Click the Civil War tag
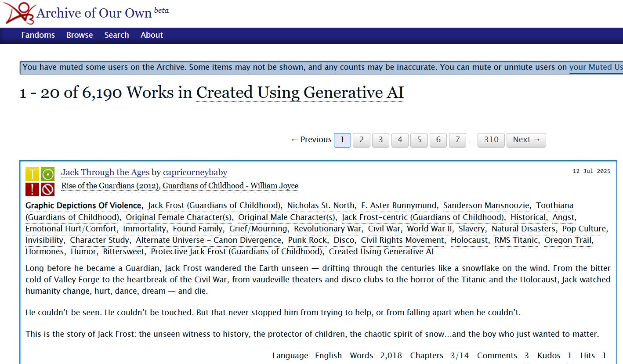This screenshot has width=623, height=364. pyautogui.click(x=384, y=228)
